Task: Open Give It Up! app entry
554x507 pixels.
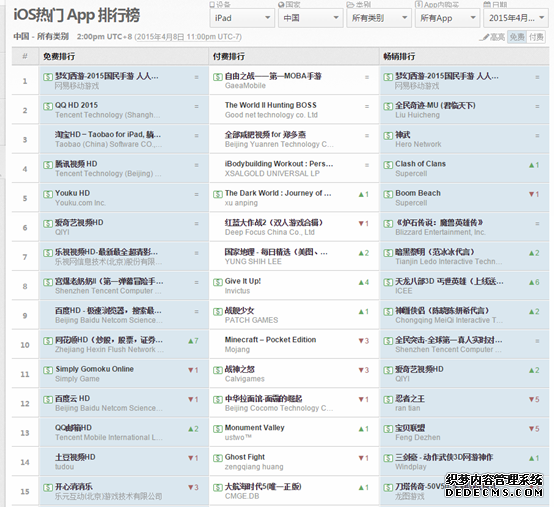Action: [243, 281]
